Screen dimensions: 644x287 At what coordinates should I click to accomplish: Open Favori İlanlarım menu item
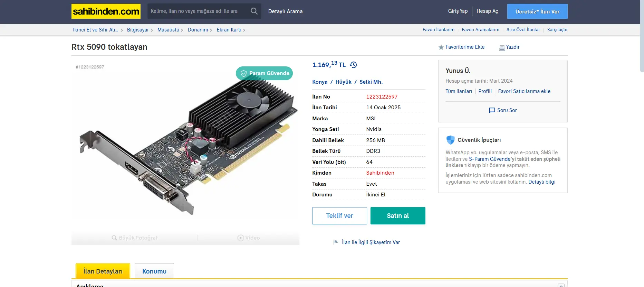coord(439,30)
